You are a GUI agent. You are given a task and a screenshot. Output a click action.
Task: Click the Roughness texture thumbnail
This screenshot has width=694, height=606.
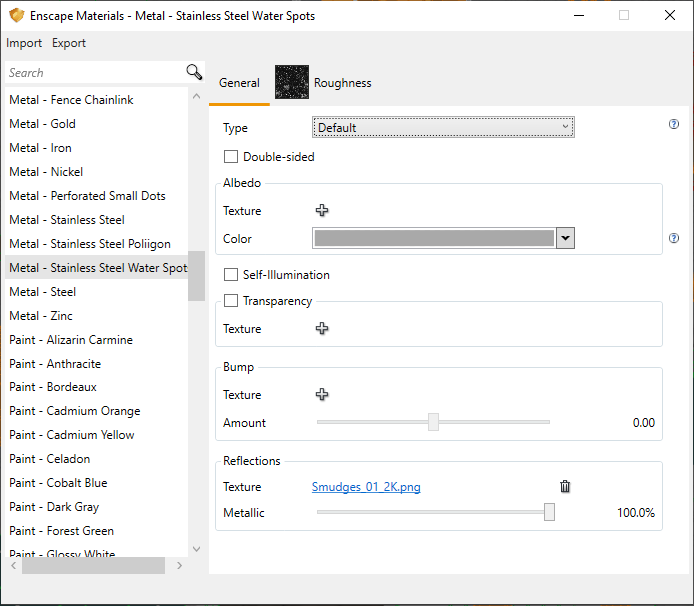(x=292, y=82)
